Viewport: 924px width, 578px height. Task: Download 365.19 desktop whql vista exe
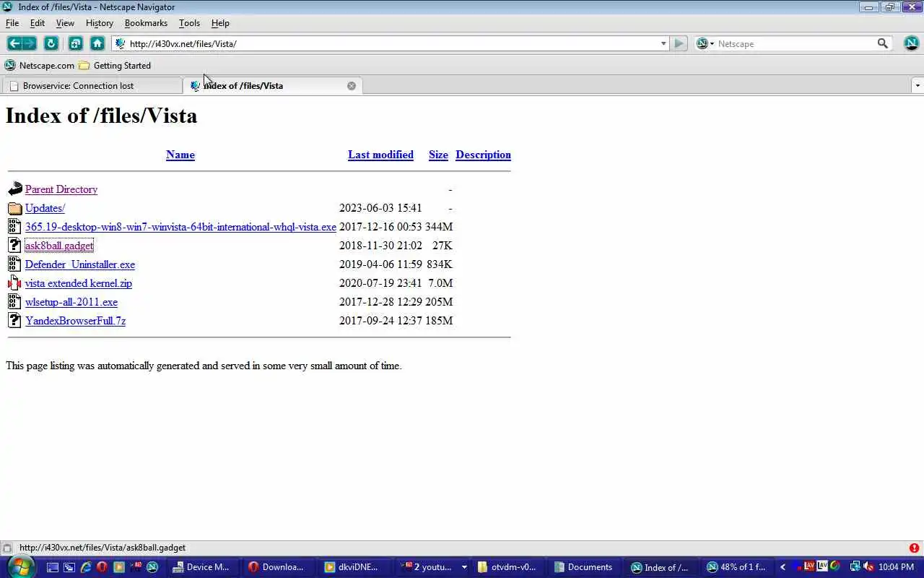(180, 227)
